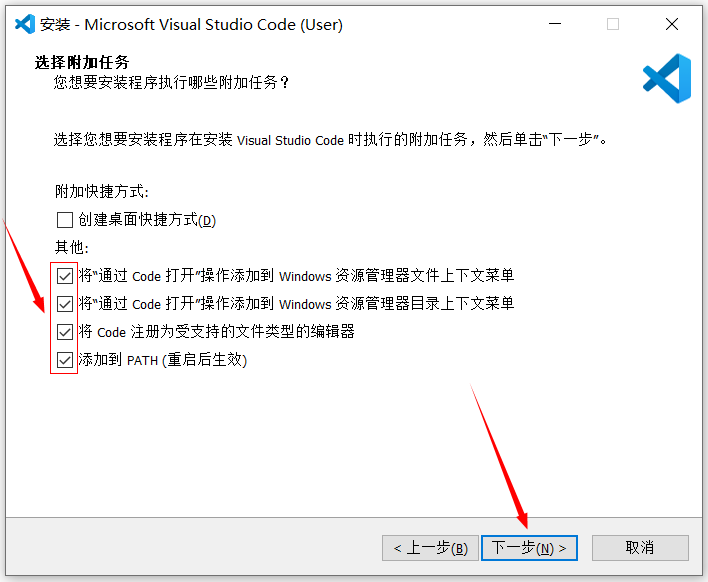Screen dimensions: 708x582
Task: Proceed with the 下一步(N) button
Action: pyautogui.click(x=529, y=548)
